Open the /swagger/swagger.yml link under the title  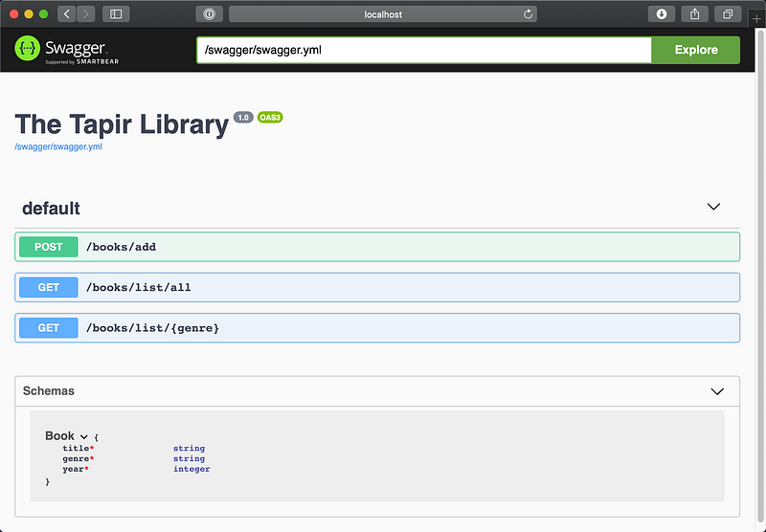(58, 146)
